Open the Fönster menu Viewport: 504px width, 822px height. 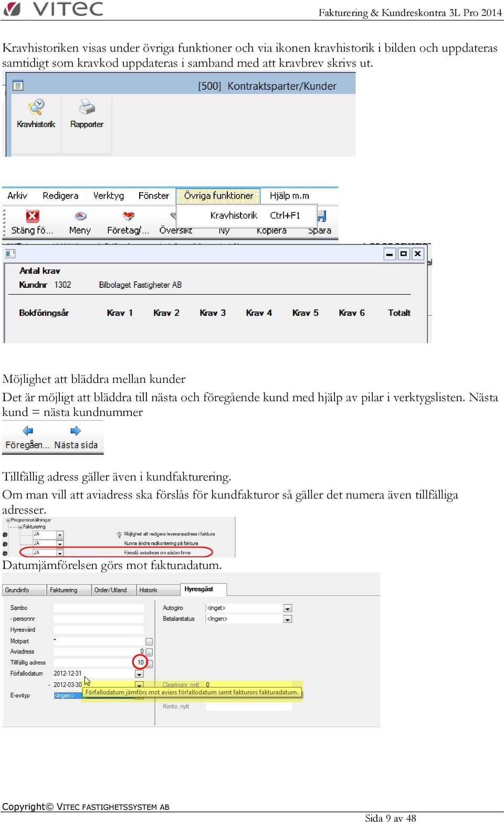[x=154, y=195]
